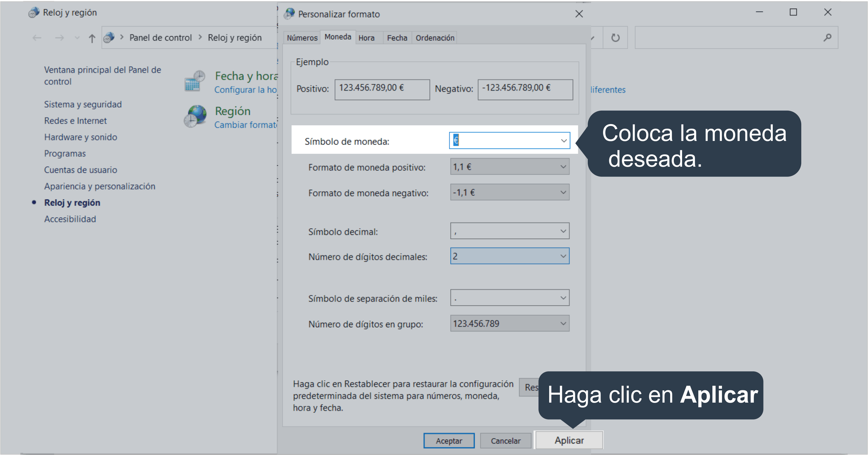Click the search magnifier icon

coord(827,38)
